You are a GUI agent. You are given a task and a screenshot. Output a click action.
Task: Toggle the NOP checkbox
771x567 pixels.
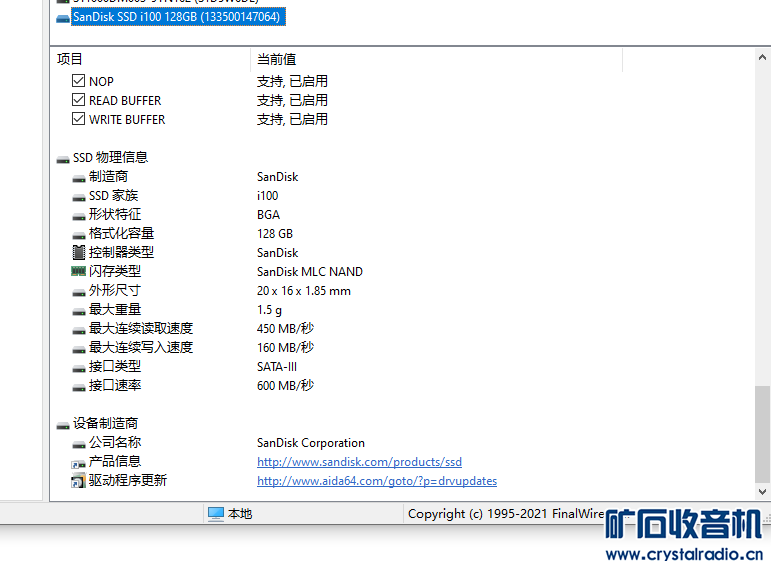[78, 80]
